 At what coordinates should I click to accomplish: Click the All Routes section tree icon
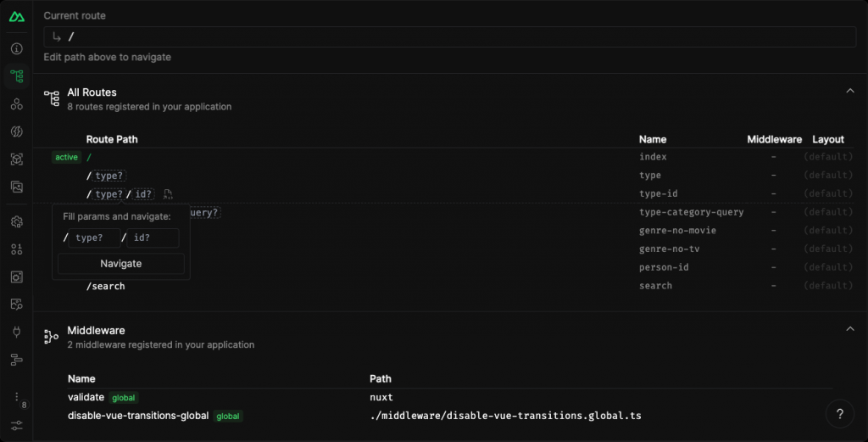tap(52, 98)
